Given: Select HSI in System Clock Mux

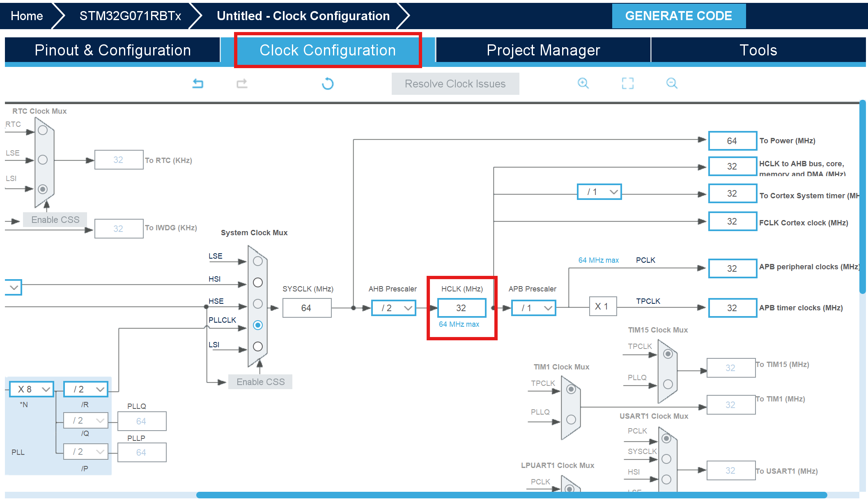Looking at the screenshot, I should [x=258, y=282].
